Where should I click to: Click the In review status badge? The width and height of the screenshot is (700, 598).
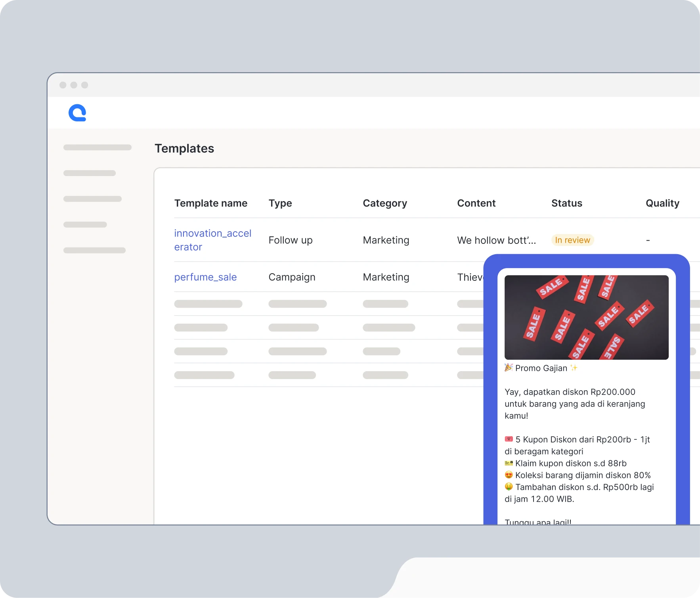572,240
